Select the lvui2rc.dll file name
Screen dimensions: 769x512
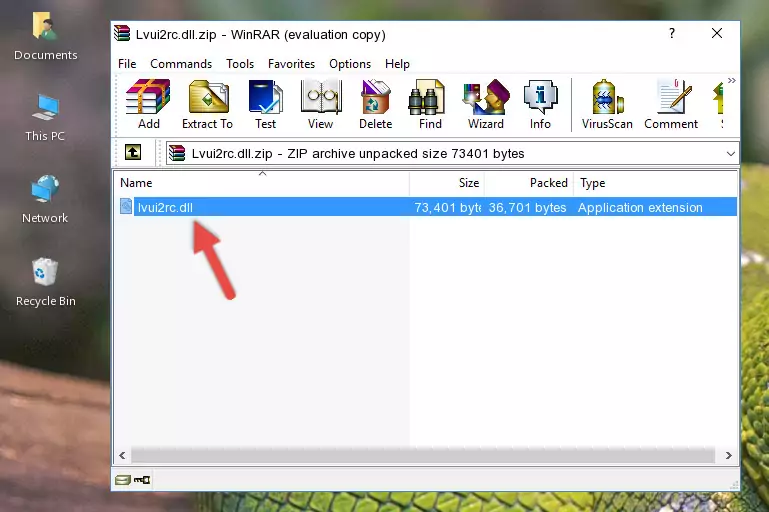(x=165, y=207)
